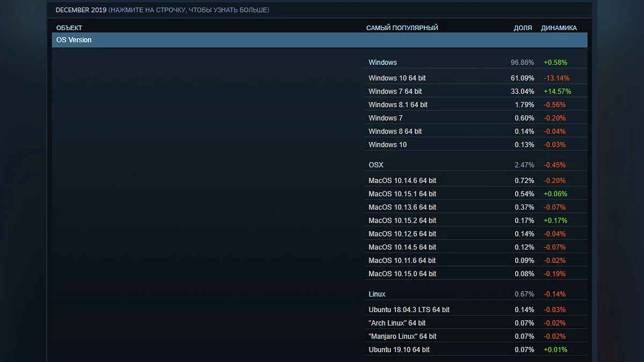Screen dimensions: 644x362
Task: Select the Ubuntu 18.04.3 LTS 64 bit row
Action: coord(409,310)
